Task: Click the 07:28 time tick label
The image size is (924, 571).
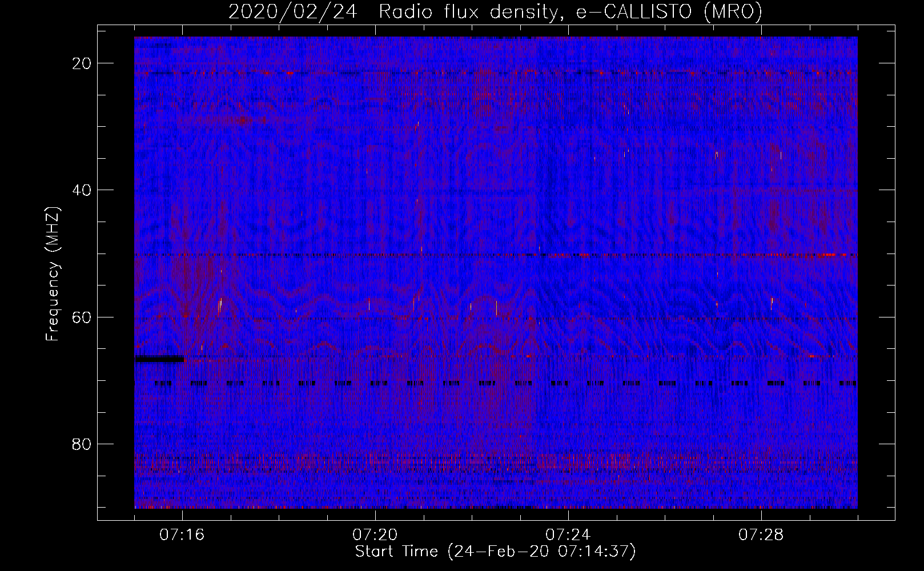Action: [x=761, y=535]
